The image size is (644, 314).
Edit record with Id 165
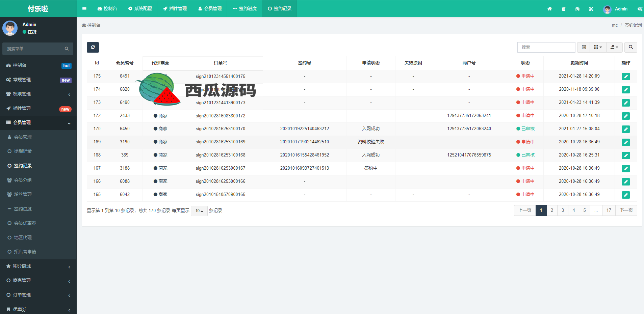(626, 195)
